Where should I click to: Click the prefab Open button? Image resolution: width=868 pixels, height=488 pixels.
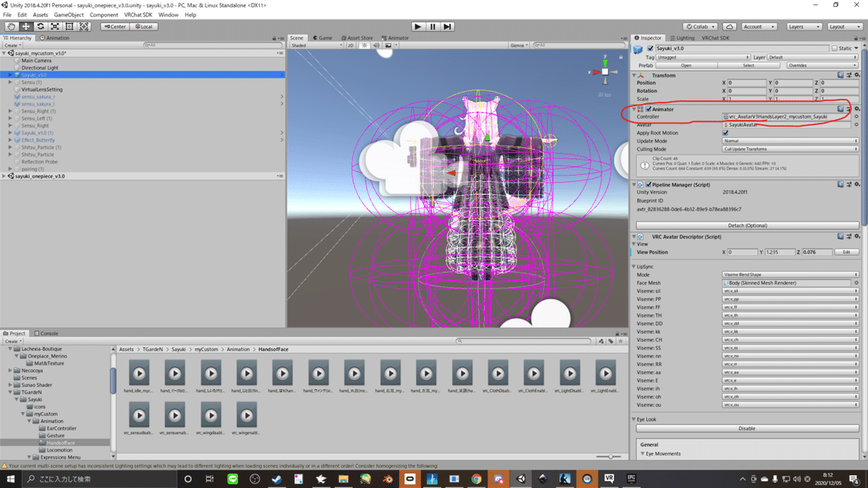686,65
